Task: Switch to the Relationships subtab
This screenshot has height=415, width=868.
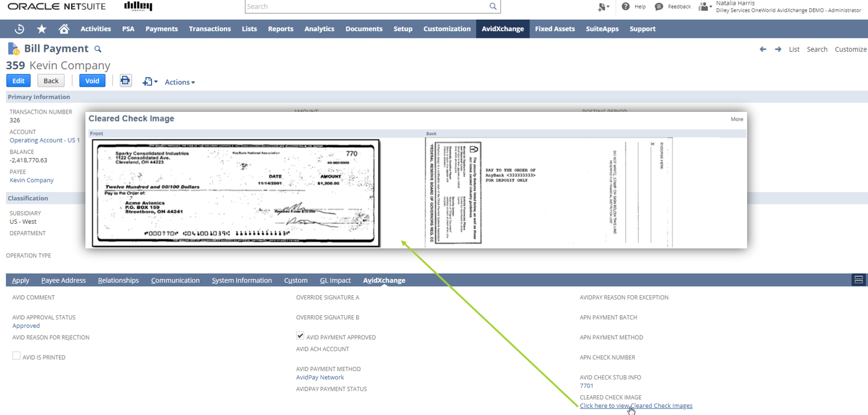Action: [x=119, y=280]
